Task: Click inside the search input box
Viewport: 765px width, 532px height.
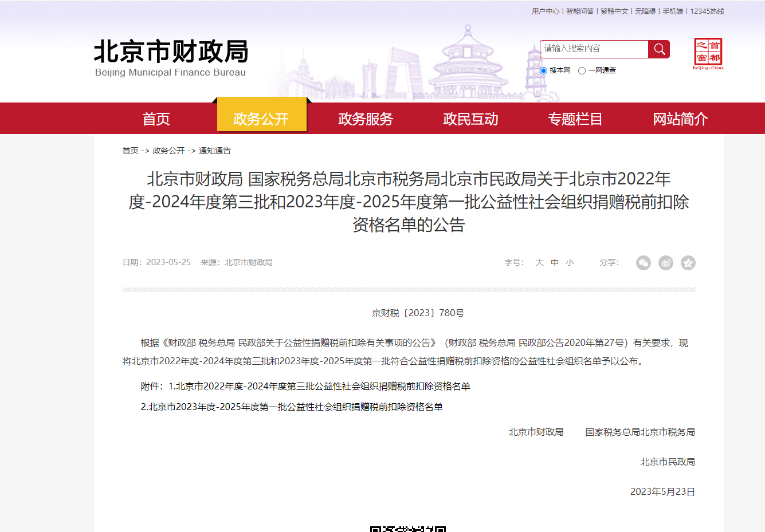Action: click(x=593, y=49)
